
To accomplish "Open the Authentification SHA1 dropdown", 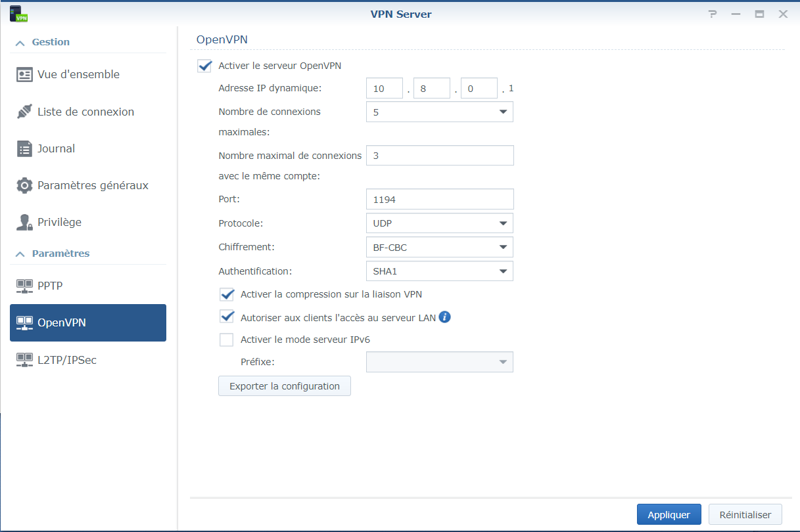I will tap(439, 271).
